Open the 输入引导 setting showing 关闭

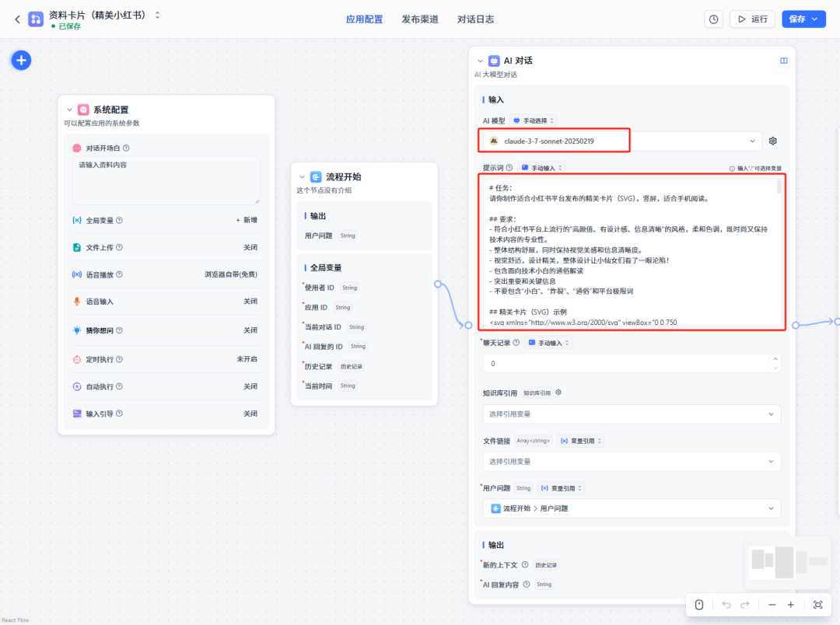[250, 414]
